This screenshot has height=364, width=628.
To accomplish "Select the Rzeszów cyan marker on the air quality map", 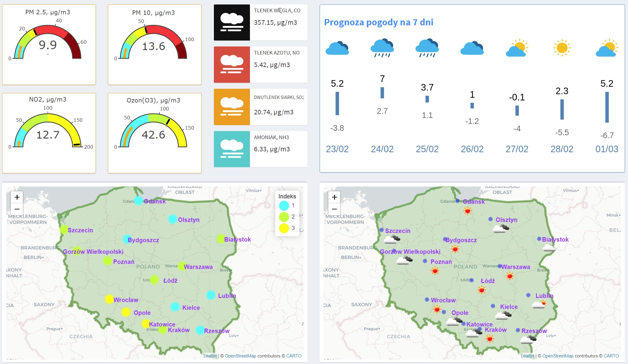I will [200, 330].
